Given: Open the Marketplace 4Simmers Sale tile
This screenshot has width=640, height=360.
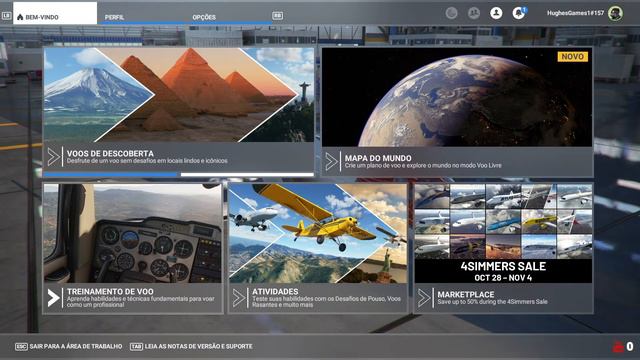Looking at the screenshot, I should (503, 248).
